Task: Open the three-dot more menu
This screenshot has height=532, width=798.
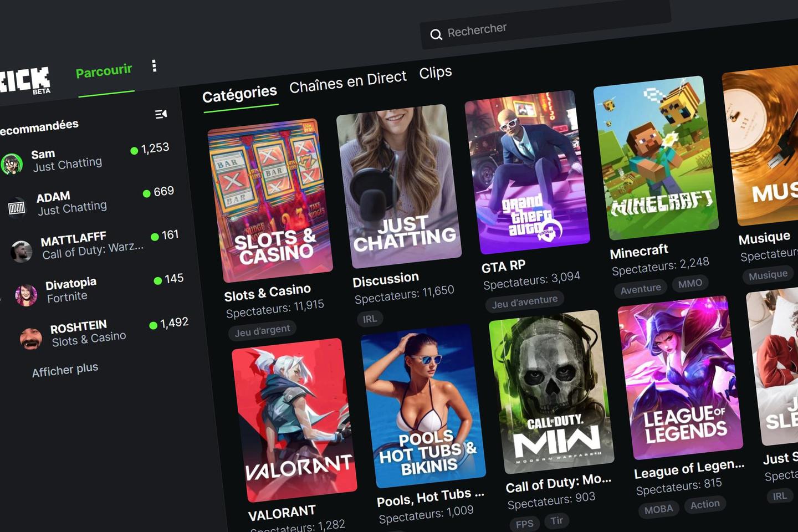Action: [x=154, y=66]
